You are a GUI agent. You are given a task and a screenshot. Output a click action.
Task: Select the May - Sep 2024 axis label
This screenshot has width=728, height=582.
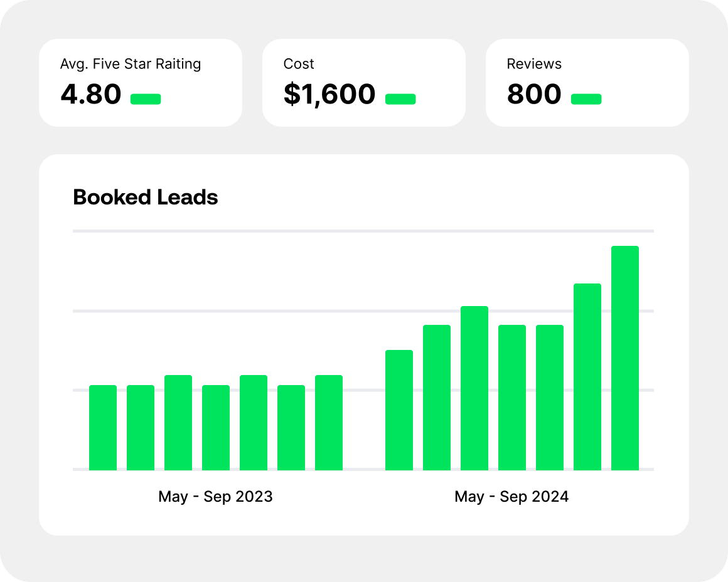tap(511, 497)
